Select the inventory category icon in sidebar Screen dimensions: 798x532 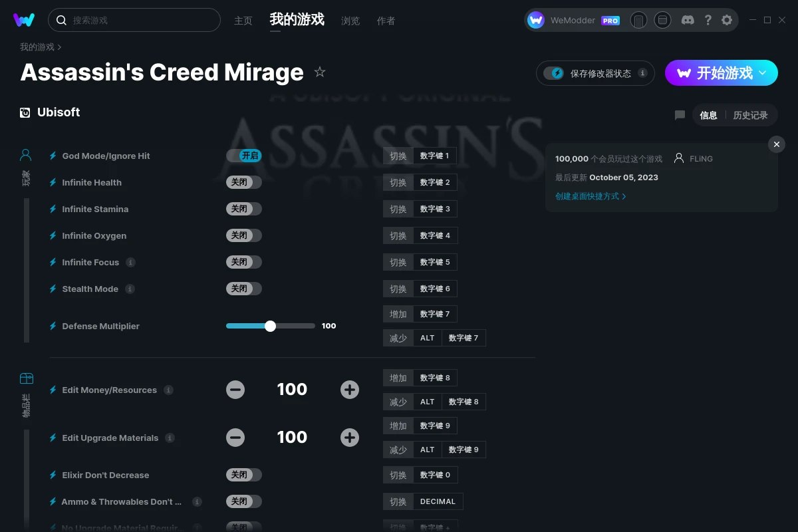(26, 378)
